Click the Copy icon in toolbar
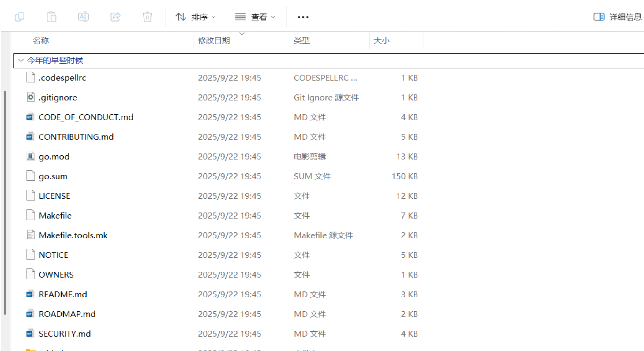The width and height of the screenshot is (644, 351). pos(20,17)
